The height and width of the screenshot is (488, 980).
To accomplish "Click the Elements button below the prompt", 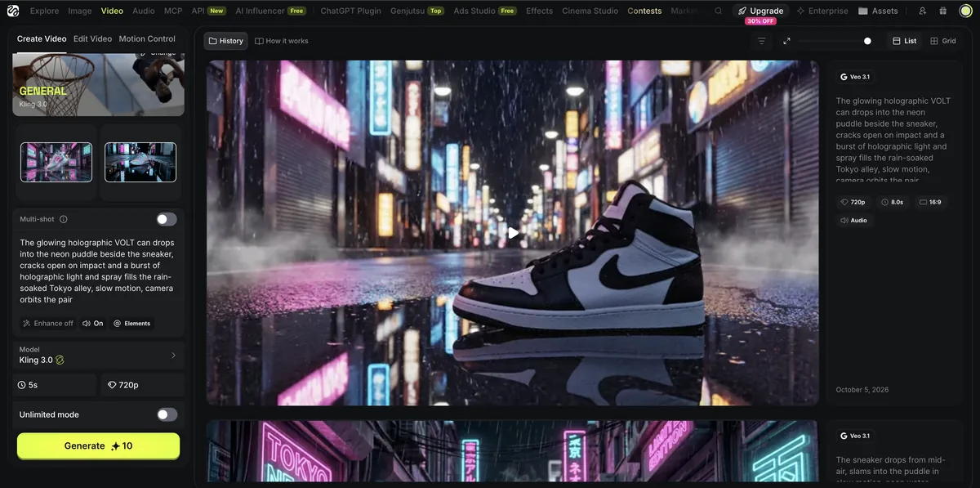I will [132, 324].
